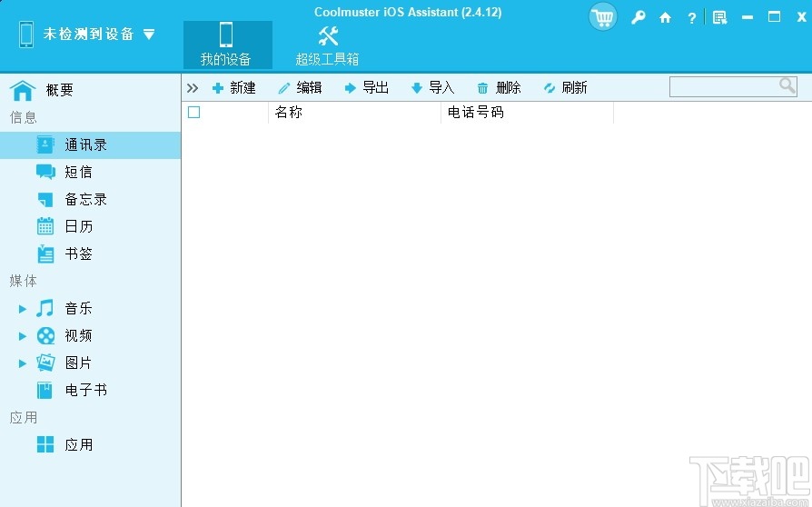This screenshot has height=507, width=812.
Task: Click the 导入 import button
Action: tap(433, 88)
